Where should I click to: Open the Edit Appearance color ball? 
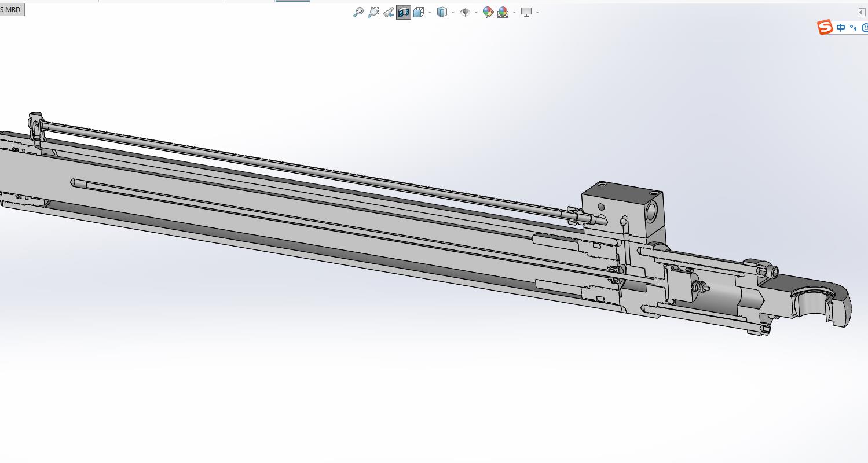(488, 12)
